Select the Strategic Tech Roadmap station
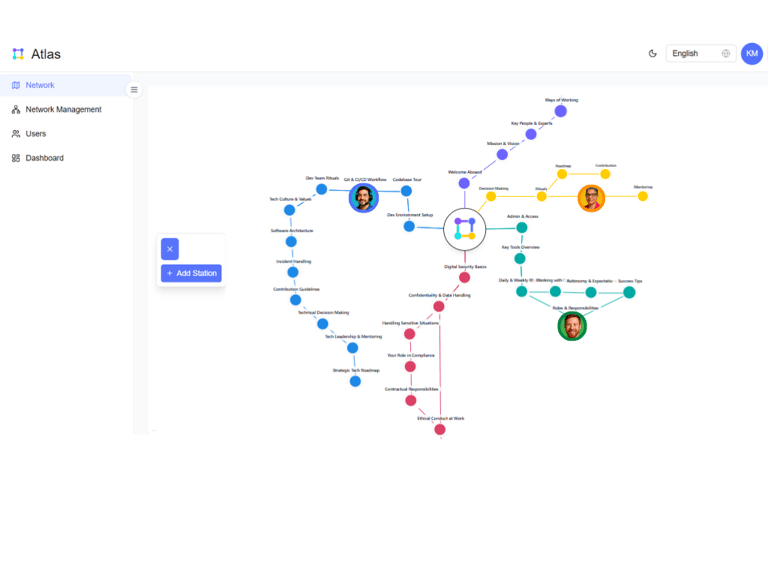The image size is (768, 584). coord(355,381)
